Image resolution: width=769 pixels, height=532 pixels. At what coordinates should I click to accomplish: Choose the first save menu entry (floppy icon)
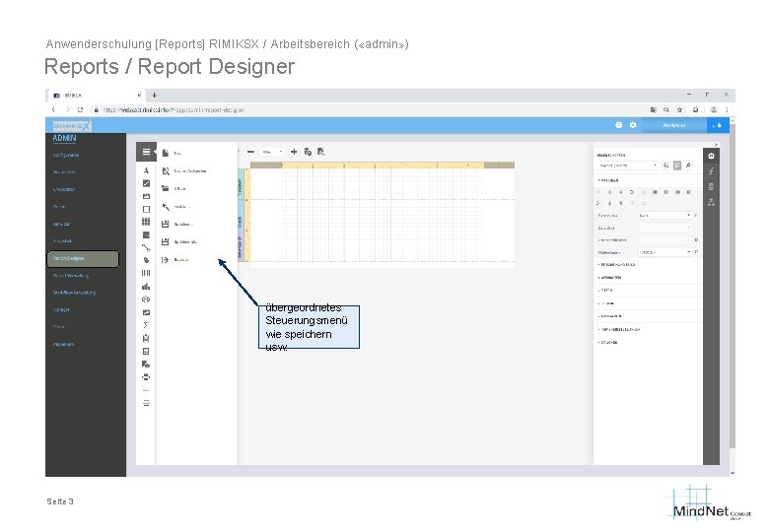pyautogui.click(x=196, y=225)
